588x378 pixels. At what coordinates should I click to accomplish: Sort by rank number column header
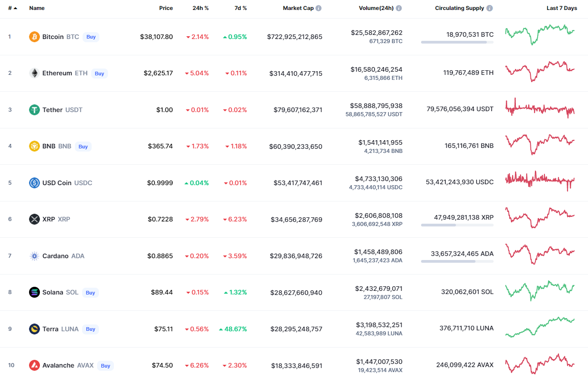(13, 8)
